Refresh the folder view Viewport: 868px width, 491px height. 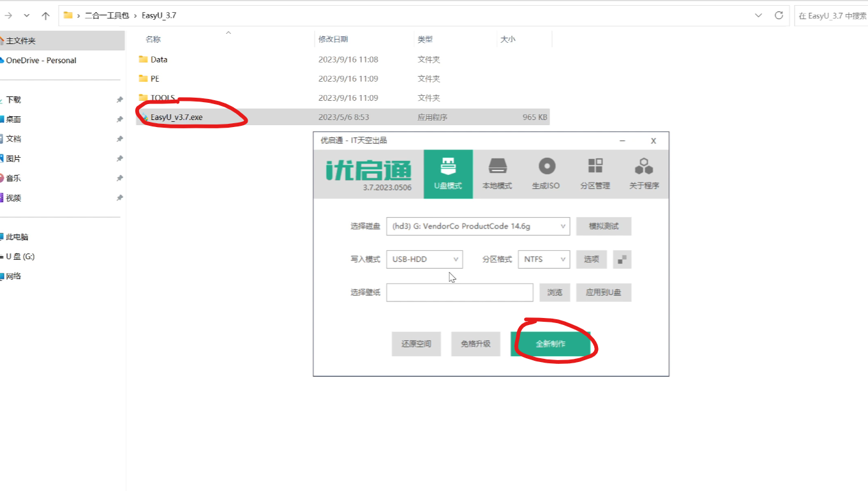point(779,15)
